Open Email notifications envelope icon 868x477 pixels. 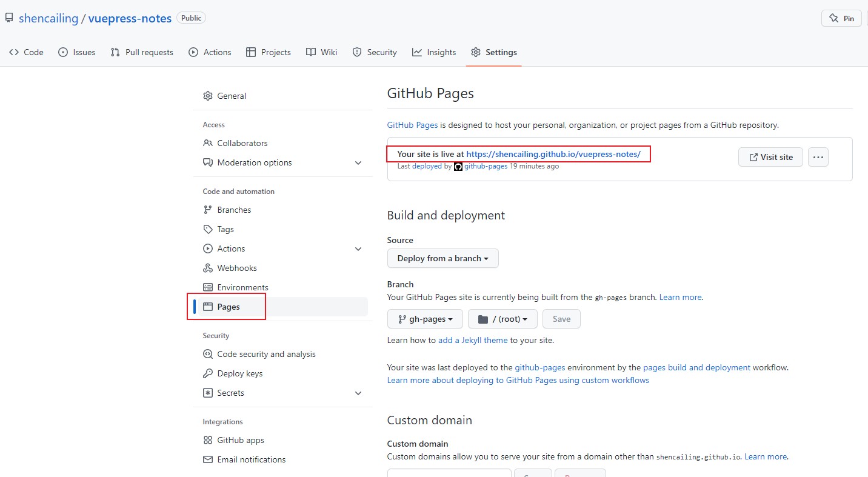pyautogui.click(x=208, y=459)
